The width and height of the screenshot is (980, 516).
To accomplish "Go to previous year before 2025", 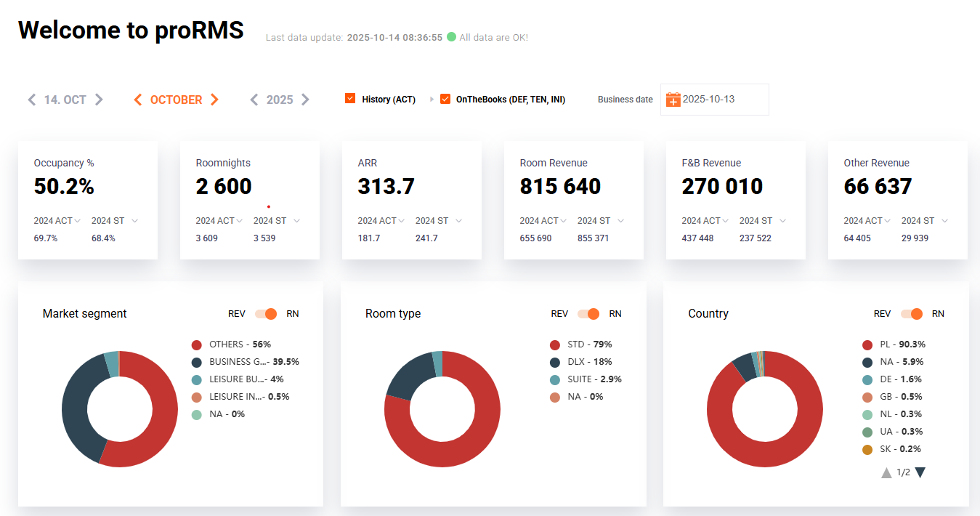I will pyautogui.click(x=254, y=100).
